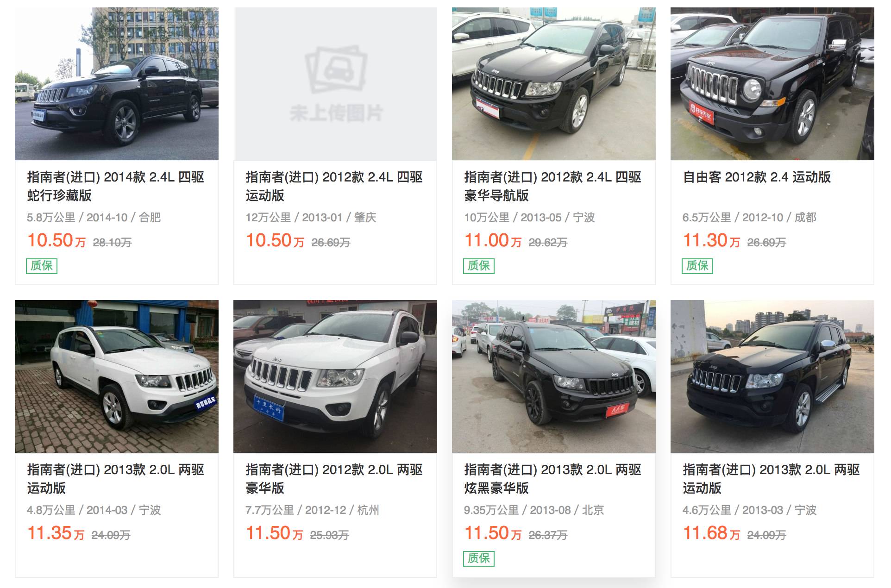The height and width of the screenshot is (588, 891).
Task: Open the black Compass photo priced 11.68万
Action: click(772, 376)
